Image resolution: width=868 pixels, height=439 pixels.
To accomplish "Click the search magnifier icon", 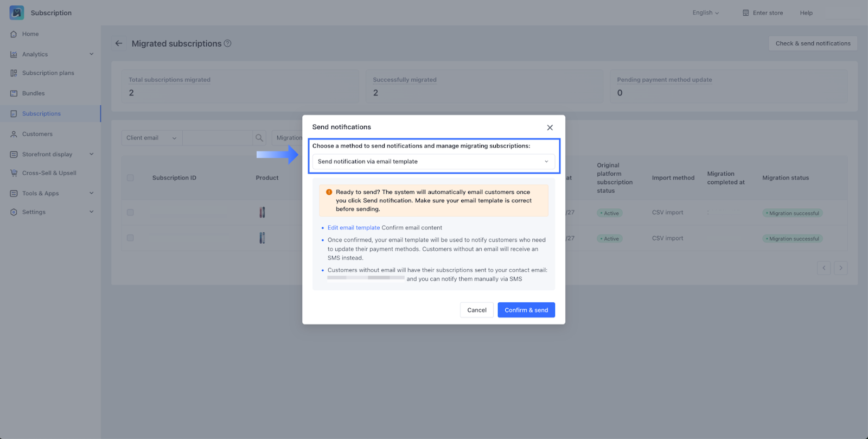I will [x=259, y=138].
